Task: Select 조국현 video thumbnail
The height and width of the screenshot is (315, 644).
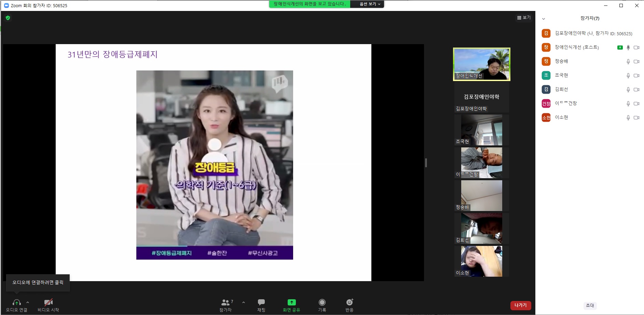Action: 482,130
